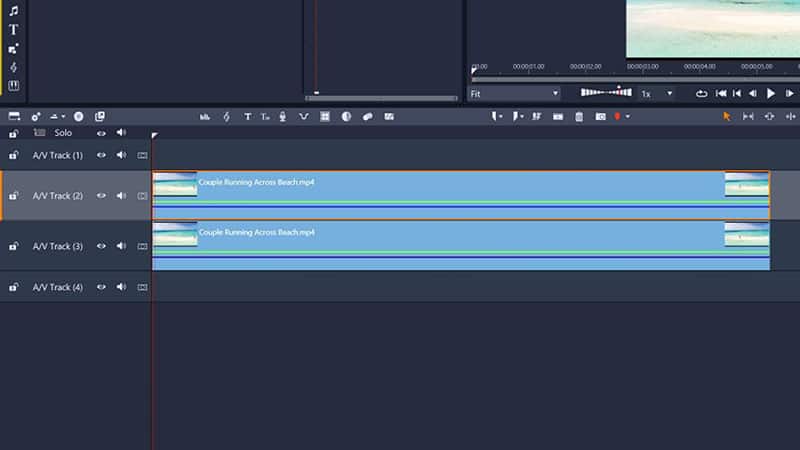Click the razor split clips icon
This screenshot has width=800, height=450.
pyautogui.click(x=536, y=117)
